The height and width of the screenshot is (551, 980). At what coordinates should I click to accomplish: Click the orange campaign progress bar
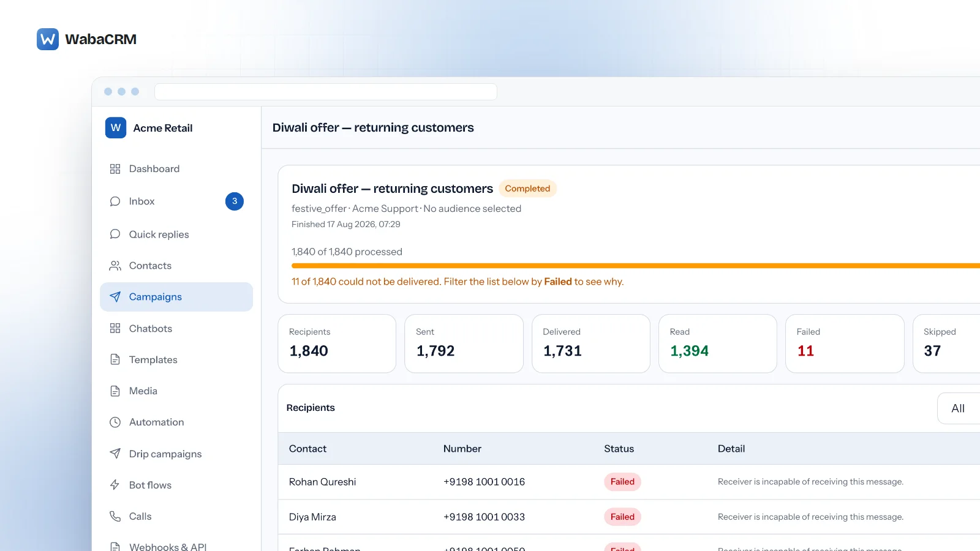click(x=636, y=266)
